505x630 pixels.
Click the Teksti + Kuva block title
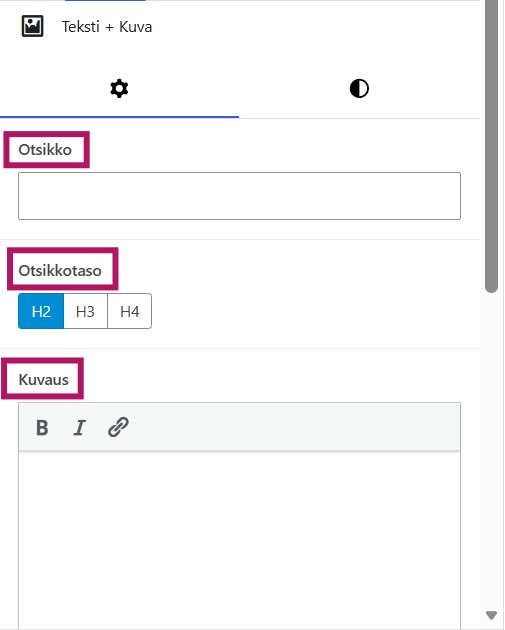pos(107,27)
